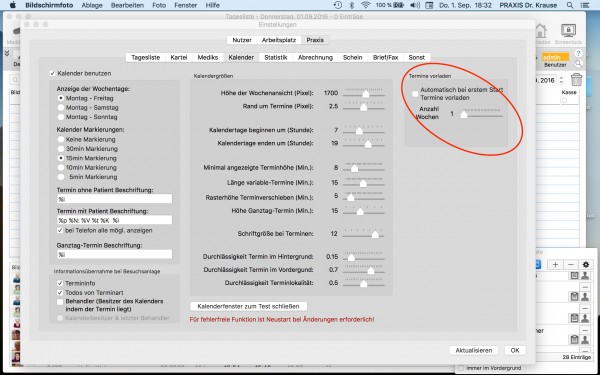This screenshot has width=600, height=375.
Task: Open blue popup menu beside plus button
Action: [x=539, y=264]
